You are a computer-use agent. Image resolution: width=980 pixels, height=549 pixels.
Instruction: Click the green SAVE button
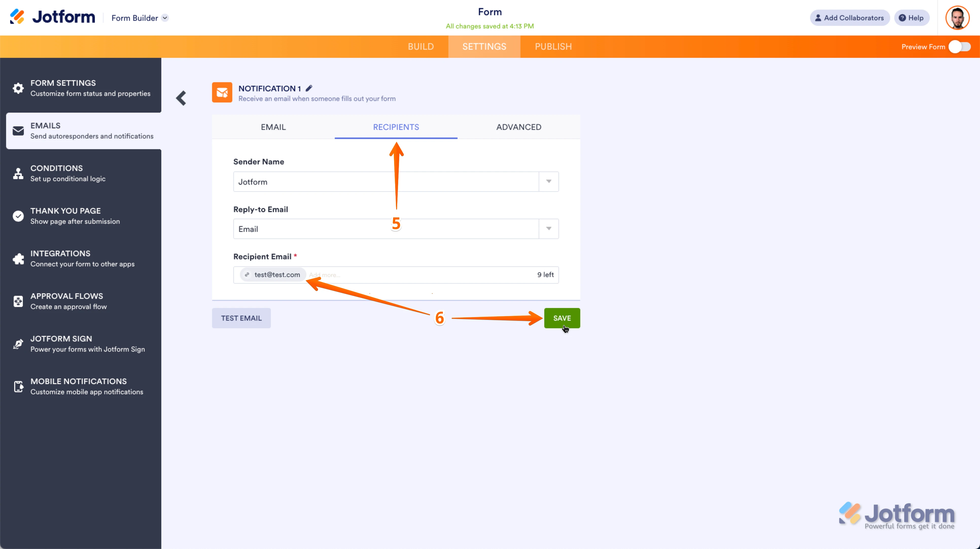pos(562,318)
